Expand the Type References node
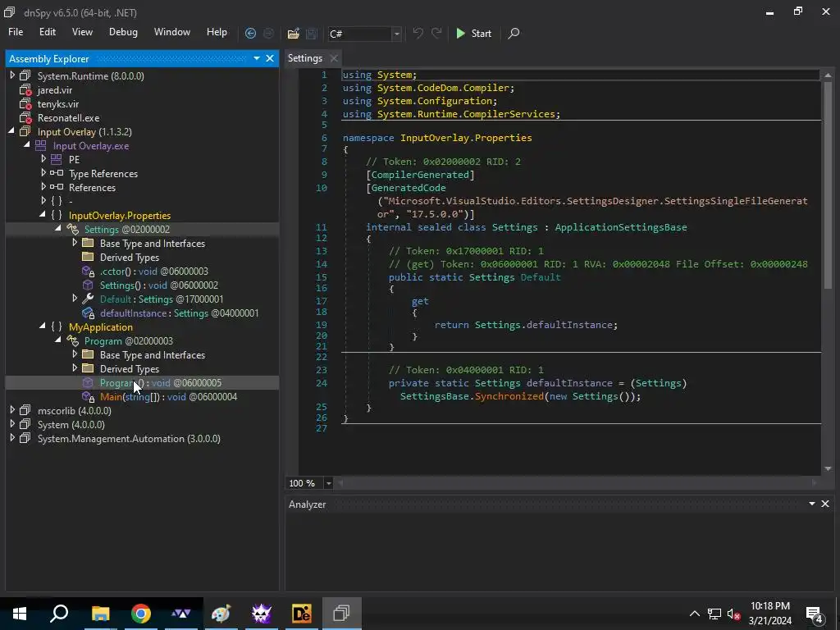 coord(43,173)
